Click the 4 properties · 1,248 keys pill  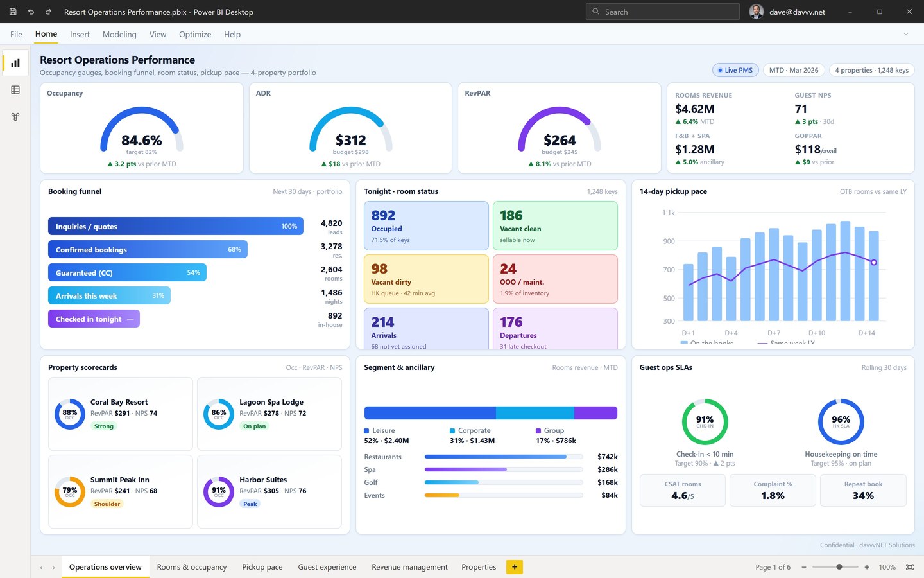click(871, 70)
